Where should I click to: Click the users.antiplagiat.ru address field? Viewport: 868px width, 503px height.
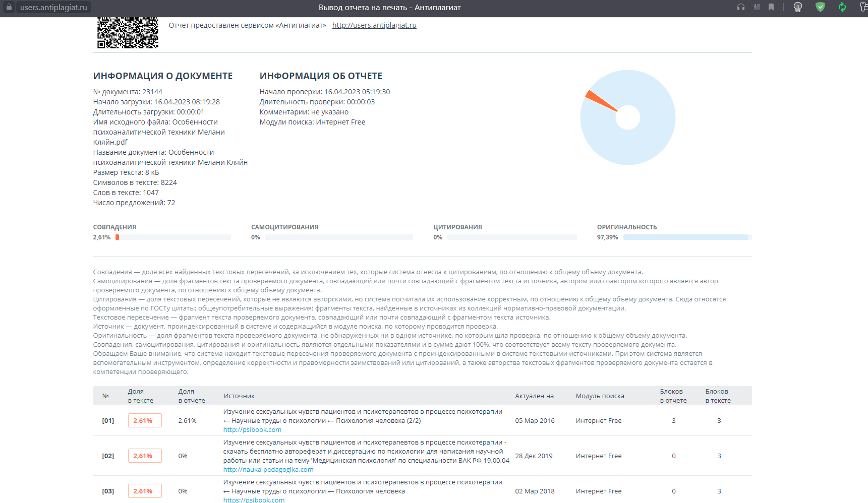point(53,8)
